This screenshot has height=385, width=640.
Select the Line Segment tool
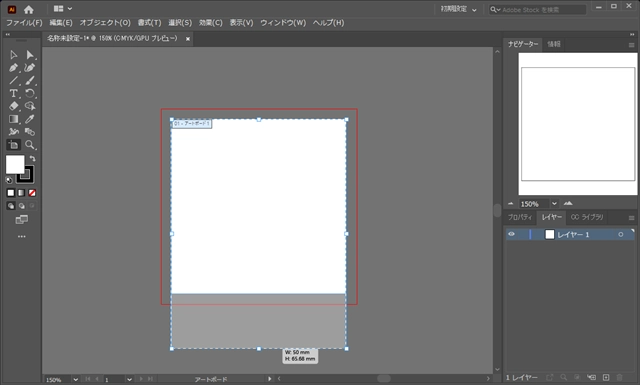(13, 80)
